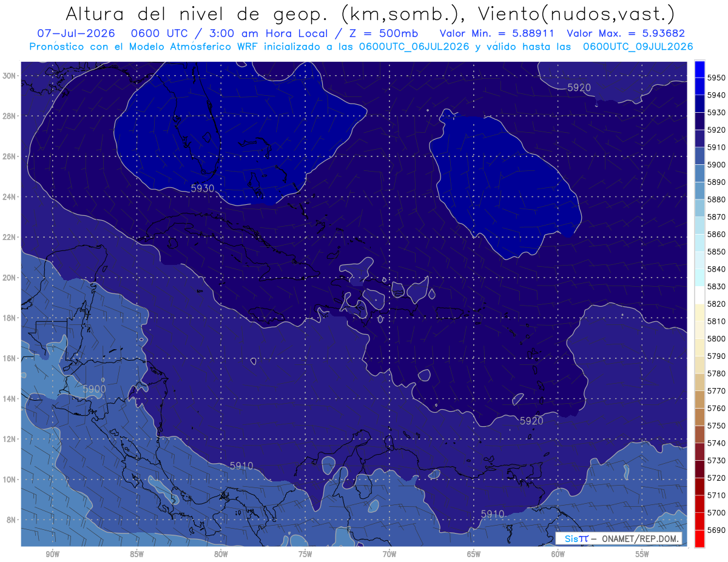
Task: Click the 14N latitude label
Action: coord(8,399)
